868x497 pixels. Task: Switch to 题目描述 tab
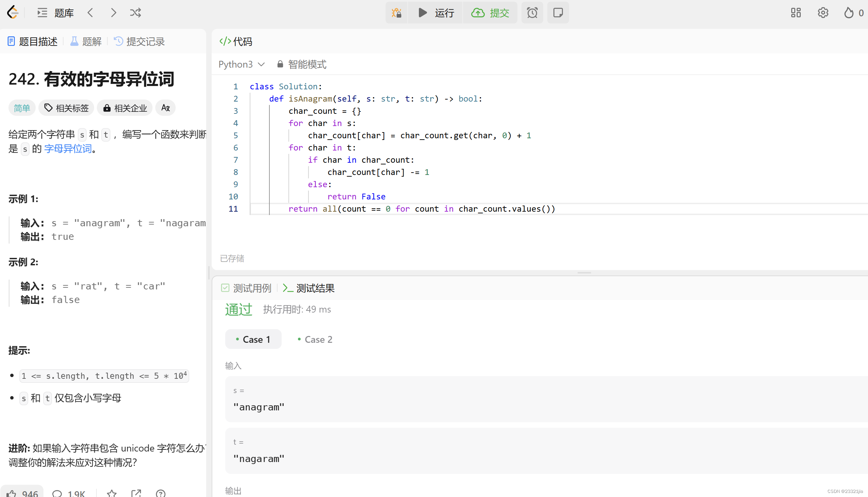[x=32, y=41]
